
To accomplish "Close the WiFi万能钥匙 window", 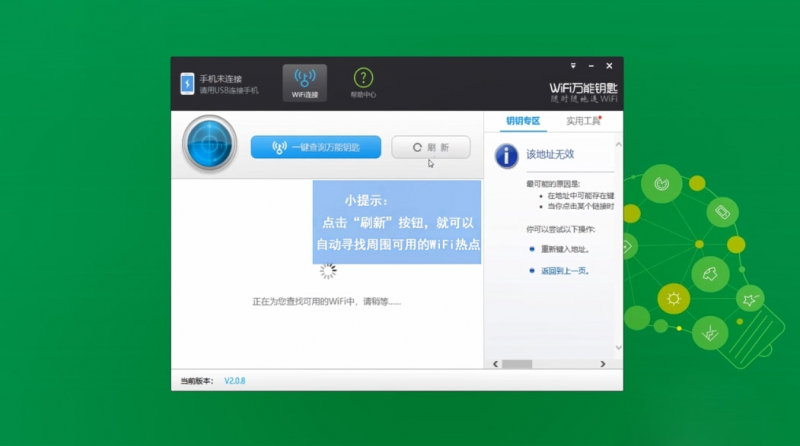I will (609, 66).
